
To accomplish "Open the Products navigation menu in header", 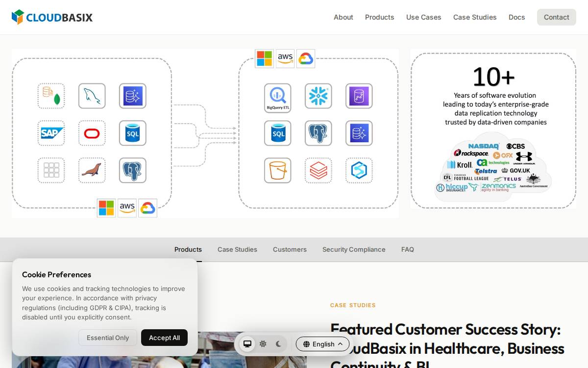I will pyautogui.click(x=380, y=17).
